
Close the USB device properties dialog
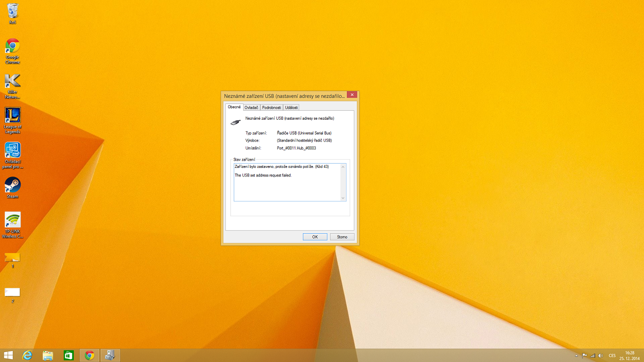click(x=352, y=95)
